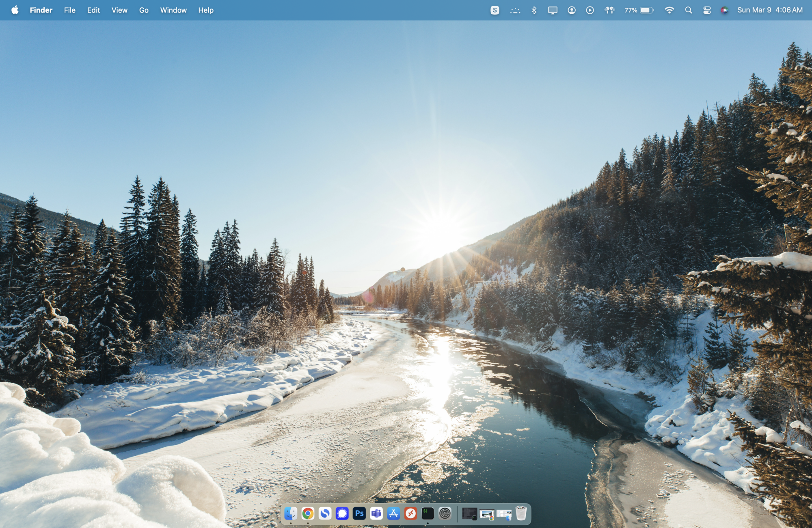Toggle the Bluetooth menu bar icon
Viewport: 812px width, 528px height.
click(534, 10)
